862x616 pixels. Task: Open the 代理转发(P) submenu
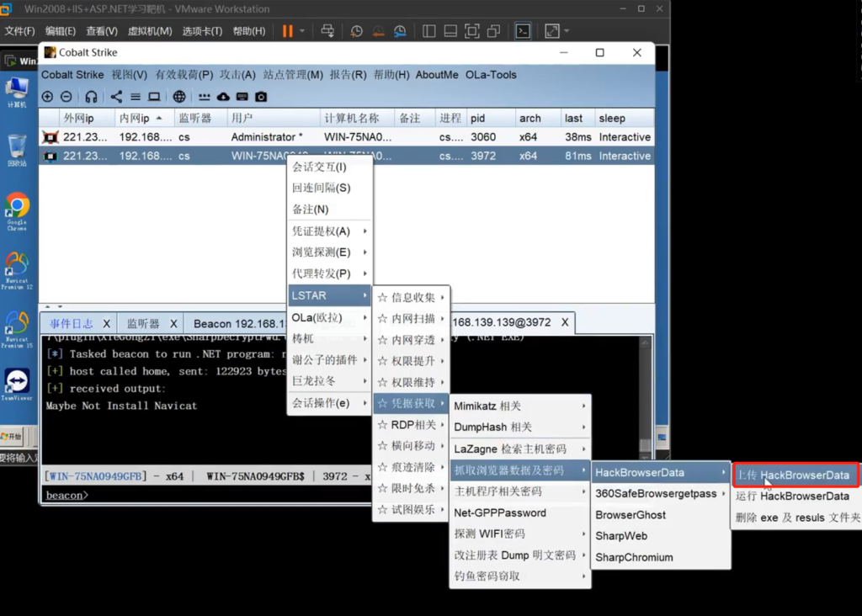330,273
